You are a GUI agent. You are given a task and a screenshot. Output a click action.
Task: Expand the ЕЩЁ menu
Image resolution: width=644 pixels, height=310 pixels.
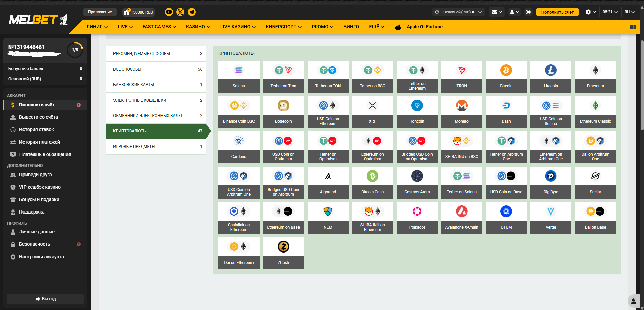coord(376,27)
